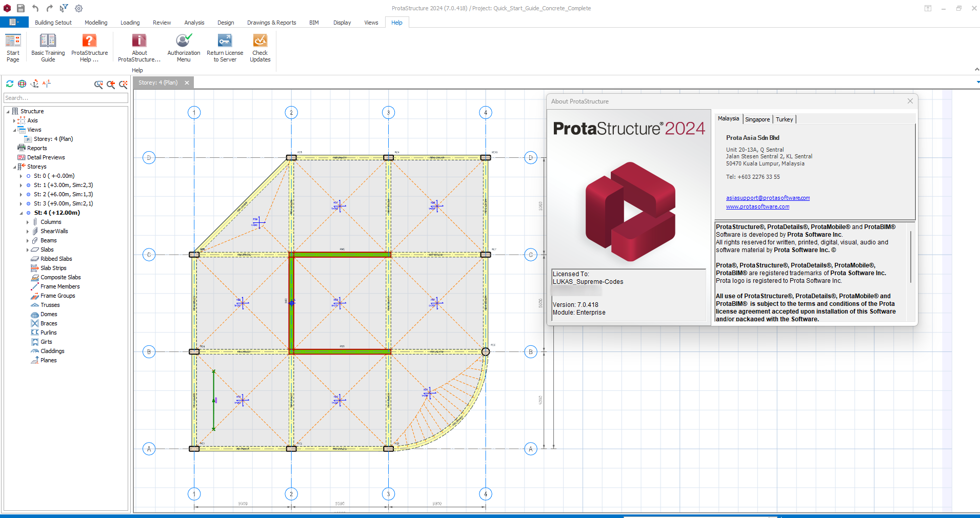Viewport: 980px width, 518px height.
Task: Select St: 3 (+9.00m, Sim:2,1) storey
Action: click(x=63, y=203)
